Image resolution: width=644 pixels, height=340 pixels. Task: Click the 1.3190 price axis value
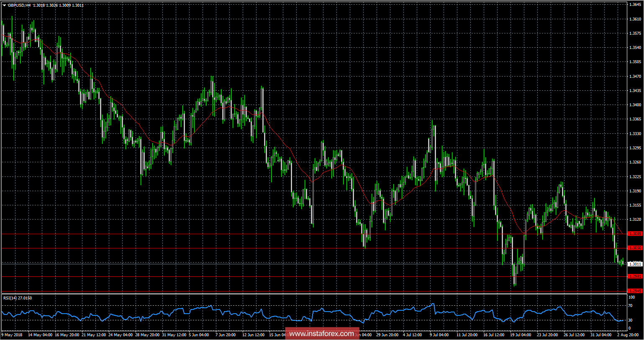[x=635, y=191]
